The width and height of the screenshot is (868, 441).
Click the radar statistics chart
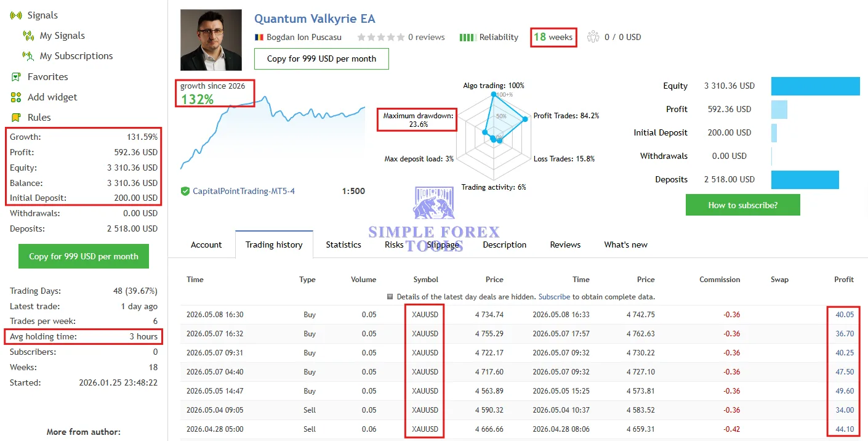494,136
